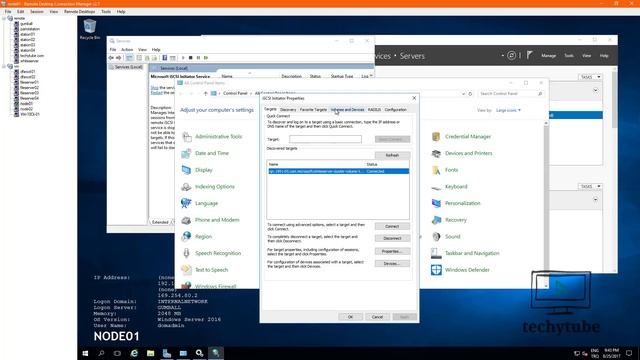
Task: Open the lower TASKS dropdown in Server Manager
Action: pyautogui.click(x=590, y=187)
